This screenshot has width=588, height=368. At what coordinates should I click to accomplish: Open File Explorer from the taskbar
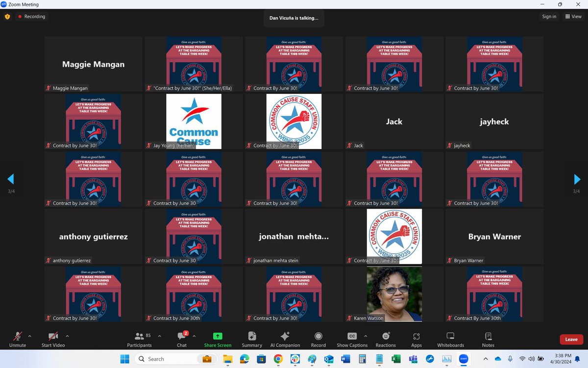[228, 359]
